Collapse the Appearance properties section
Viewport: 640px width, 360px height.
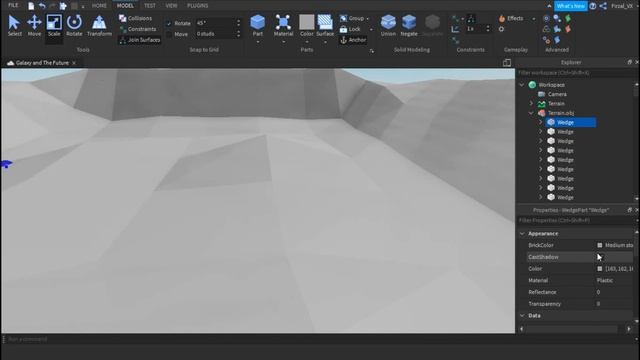(x=522, y=233)
